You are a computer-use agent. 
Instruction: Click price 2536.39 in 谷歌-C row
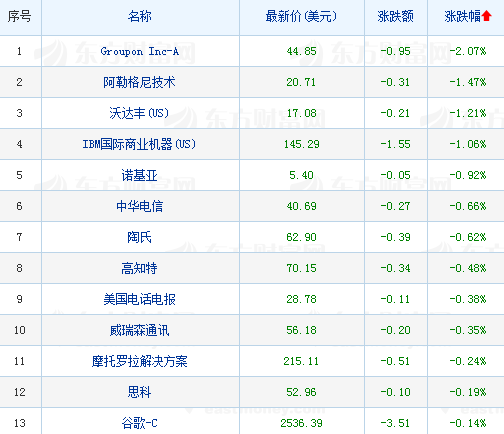pos(301,423)
